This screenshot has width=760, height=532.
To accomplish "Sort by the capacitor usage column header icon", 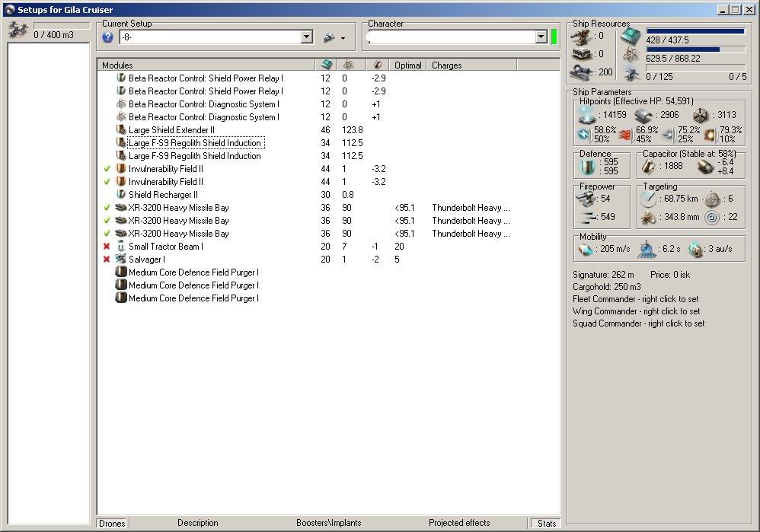I will (x=378, y=65).
